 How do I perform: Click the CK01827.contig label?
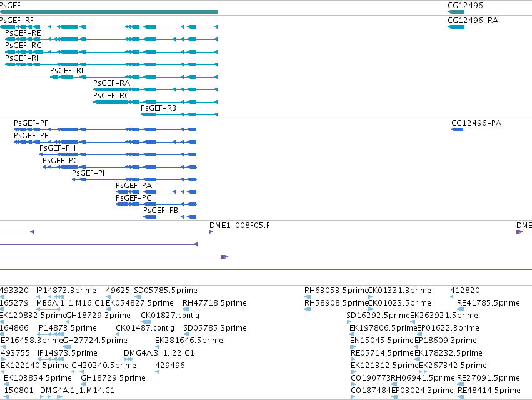[170, 316]
